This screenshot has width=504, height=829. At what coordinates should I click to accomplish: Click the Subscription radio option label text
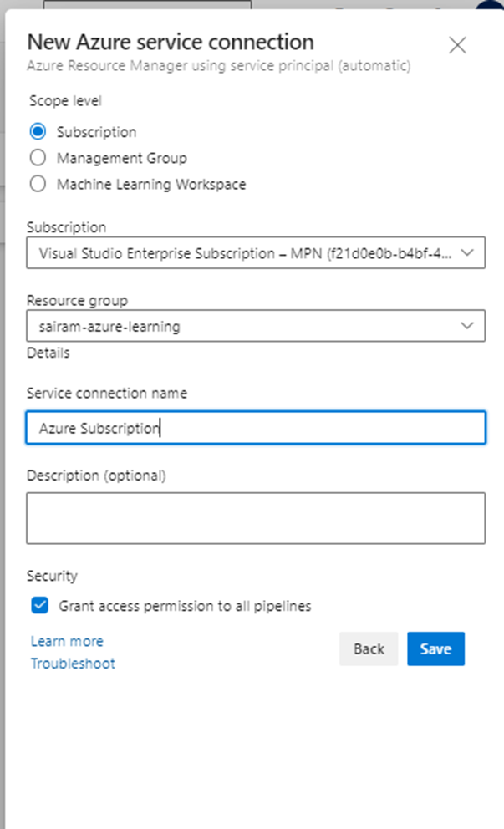tap(97, 132)
